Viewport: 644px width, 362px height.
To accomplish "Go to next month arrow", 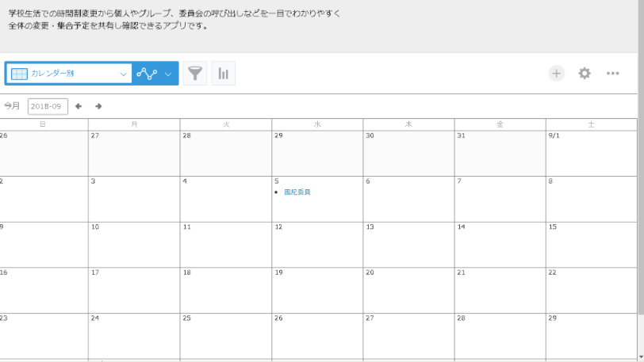I will [98, 106].
